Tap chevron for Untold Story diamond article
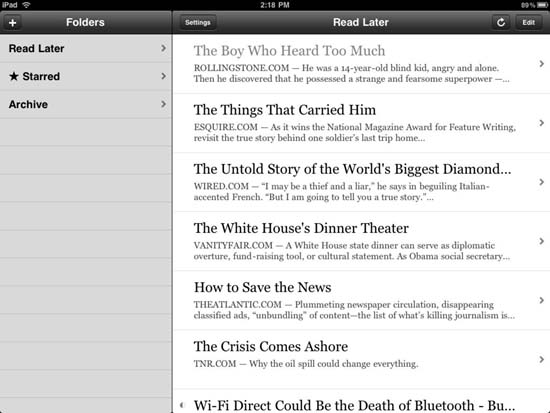 [x=542, y=182]
